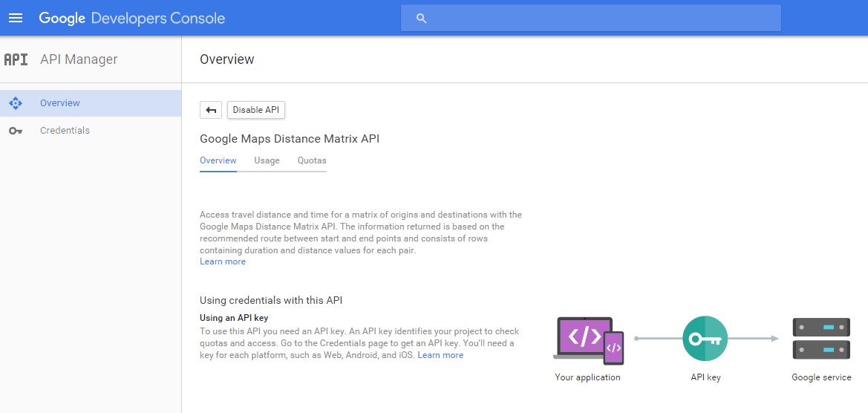Viewport: 868px width, 413px height.
Task: Click the Overview page header text
Action: (x=227, y=59)
